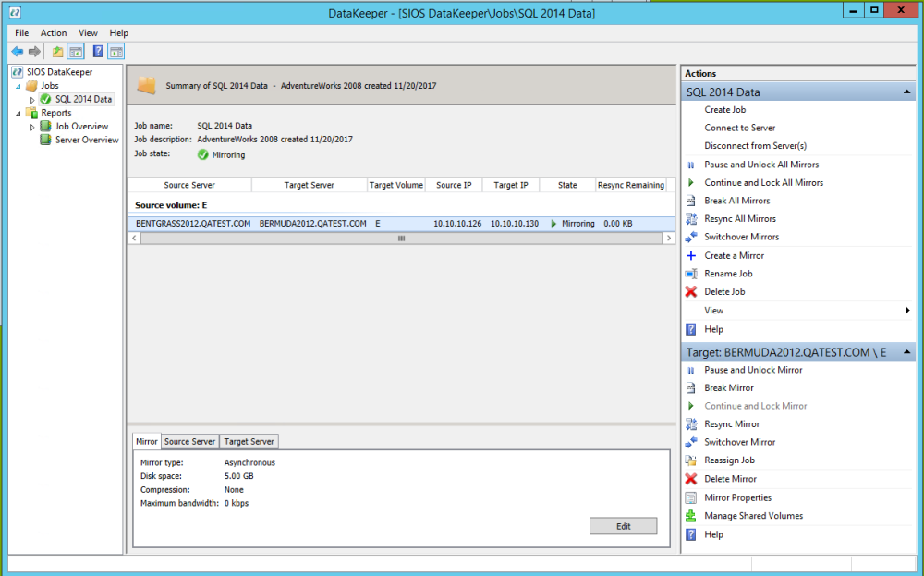
Task: Click the blue plus Create a Mirror icon
Action: click(x=691, y=256)
